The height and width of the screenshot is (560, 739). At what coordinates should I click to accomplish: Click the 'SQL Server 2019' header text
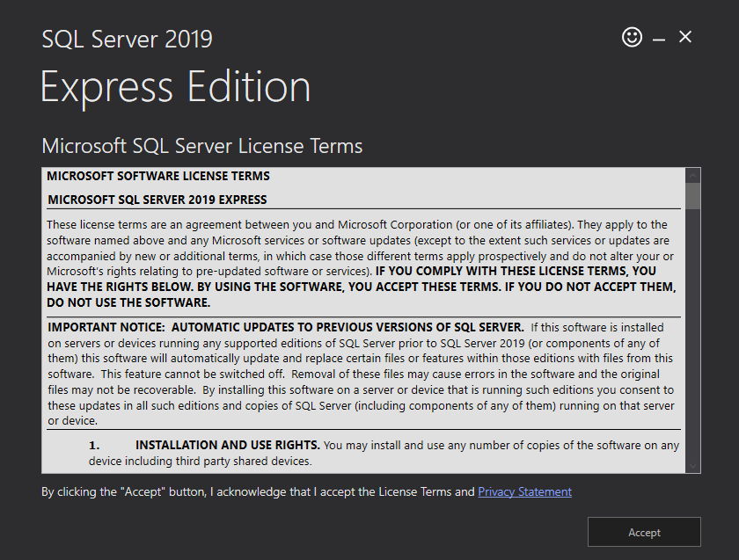tap(128, 39)
